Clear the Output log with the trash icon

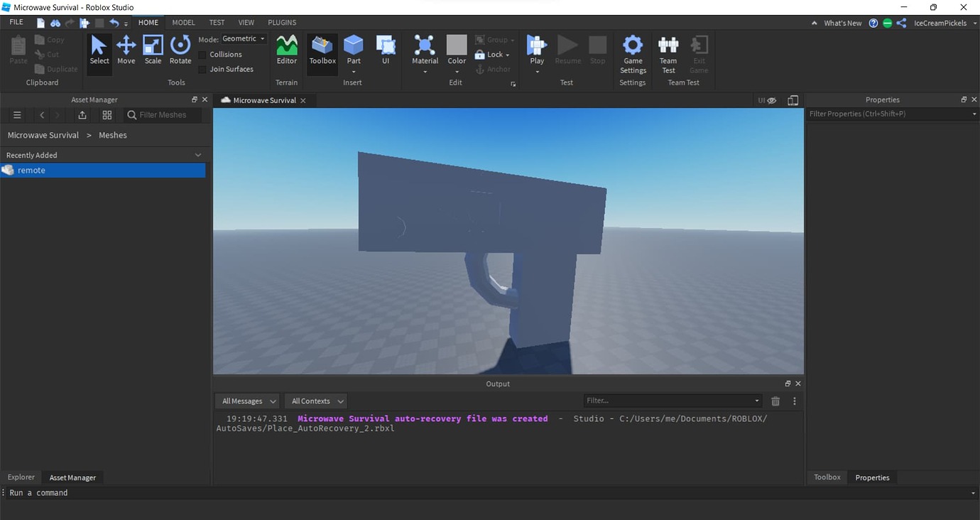click(x=775, y=401)
